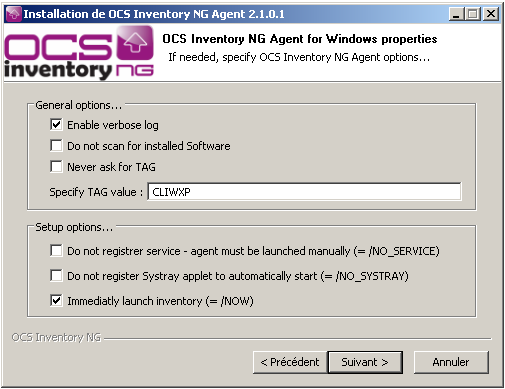The width and height of the screenshot is (505, 389).
Task: Click the 'General options...' group heading
Action: pyautogui.click(x=79, y=105)
